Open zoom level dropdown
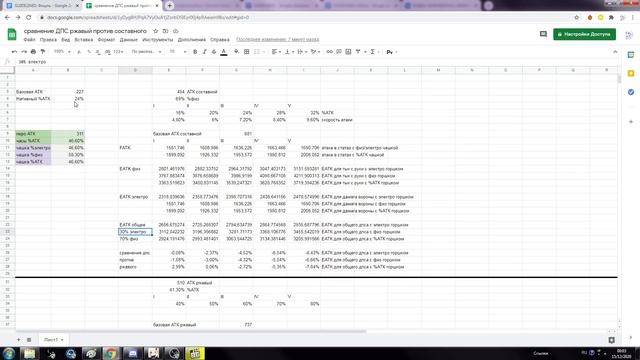This screenshot has height=360, width=640. pyautogui.click(x=62, y=52)
